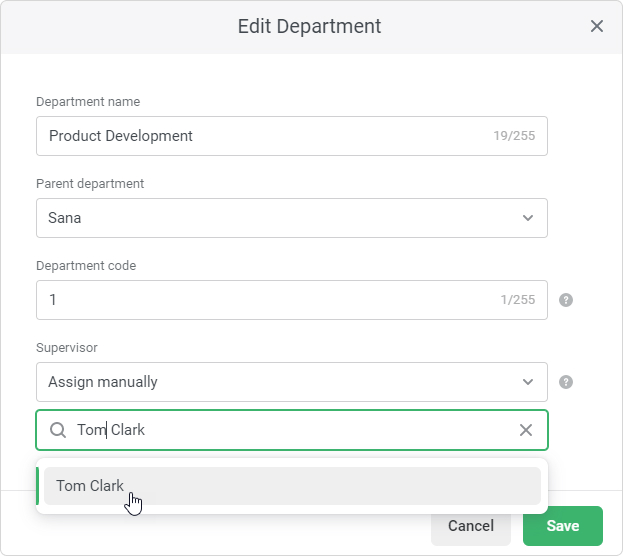Save the department changes
The image size is (623, 556).
(x=563, y=526)
